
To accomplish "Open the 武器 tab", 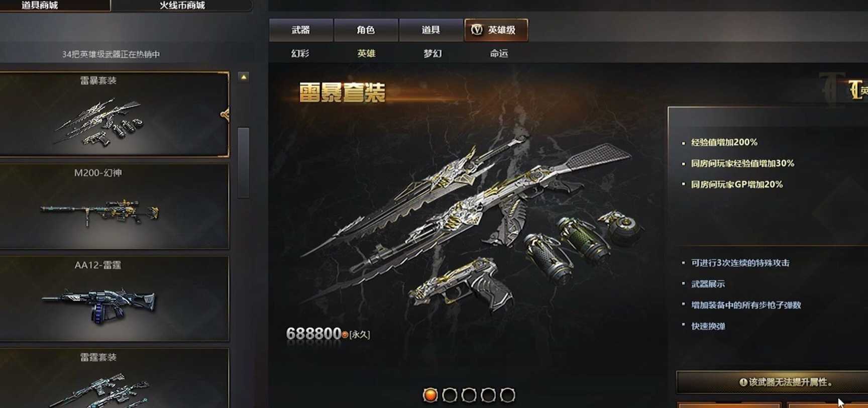I will point(301,30).
